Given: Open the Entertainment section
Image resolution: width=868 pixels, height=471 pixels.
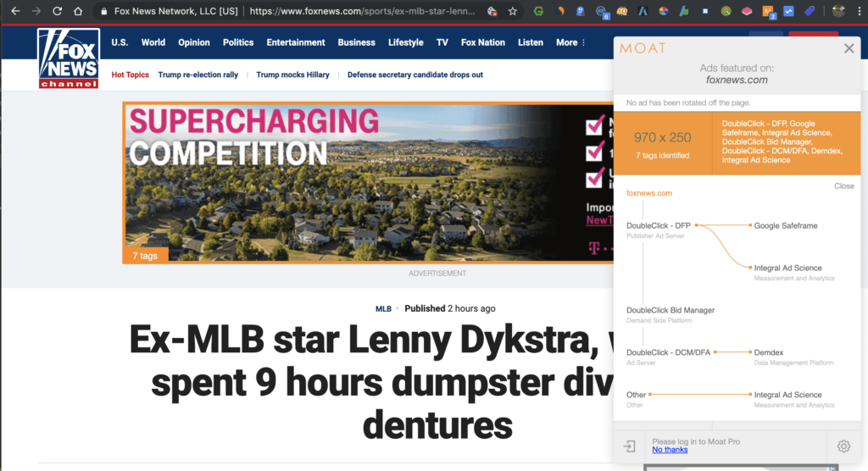Looking at the screenshot, I should [296, 42].
